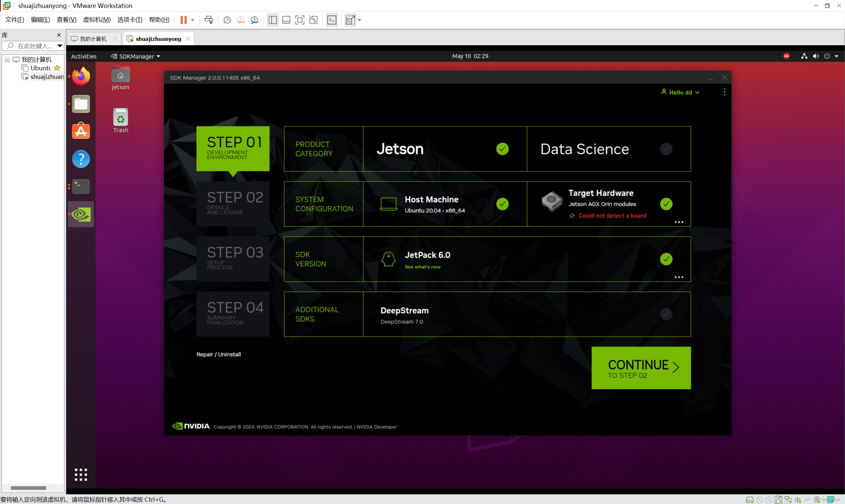This screenshot has width=845, height=504.
Task: Click the sound device icon in the status bar
Action: coord(798,500)
